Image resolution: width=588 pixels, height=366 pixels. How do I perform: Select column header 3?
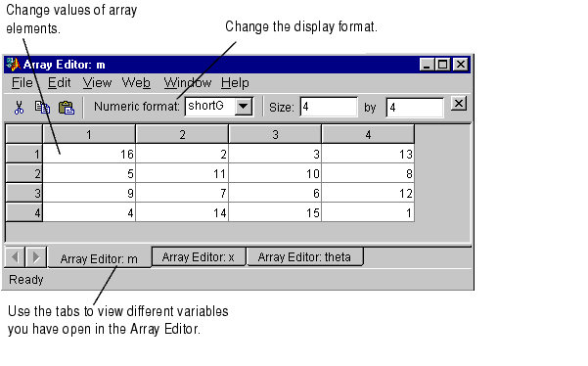coord(275,134)
